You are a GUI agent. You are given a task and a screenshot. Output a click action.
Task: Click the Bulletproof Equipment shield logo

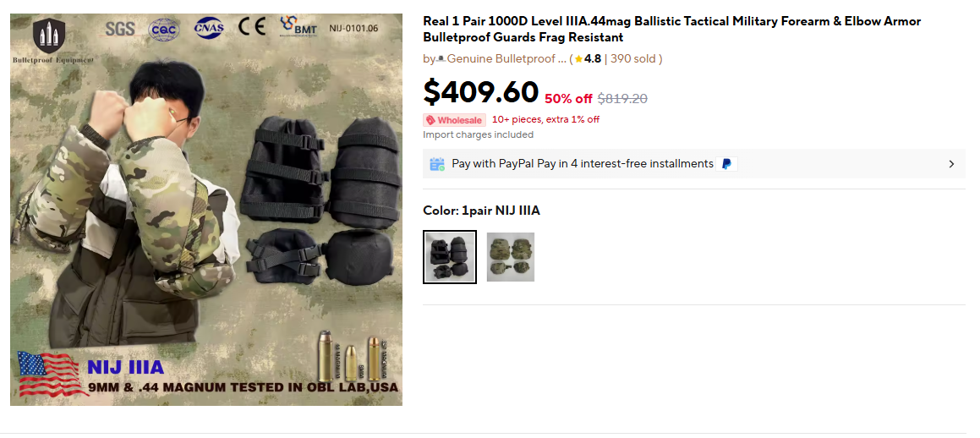(49, 36)
